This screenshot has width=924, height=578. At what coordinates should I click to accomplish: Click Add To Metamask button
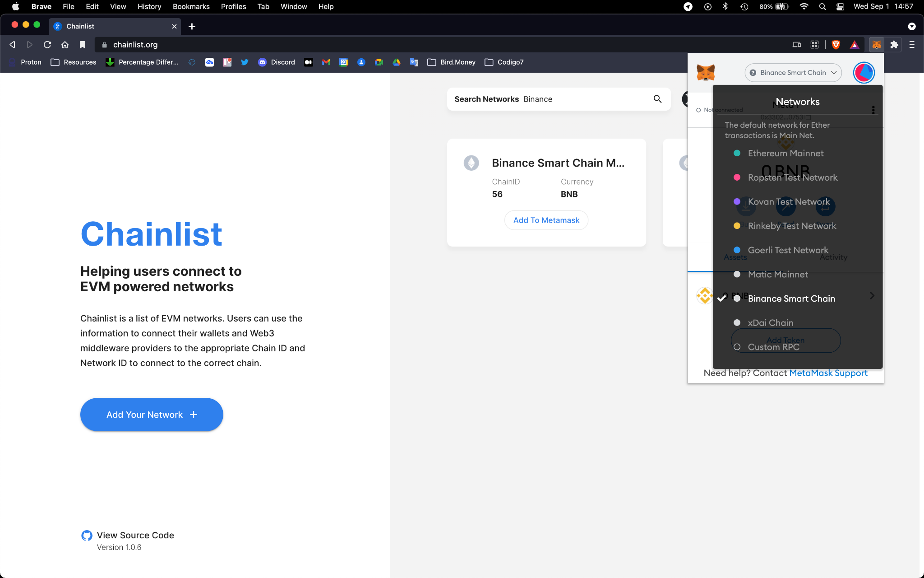pyautogui.click(x=546, y=220)
